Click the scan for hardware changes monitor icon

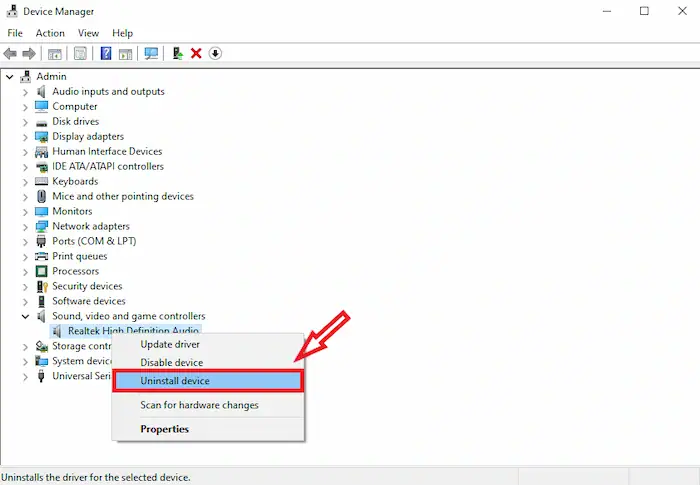point(151,53)
